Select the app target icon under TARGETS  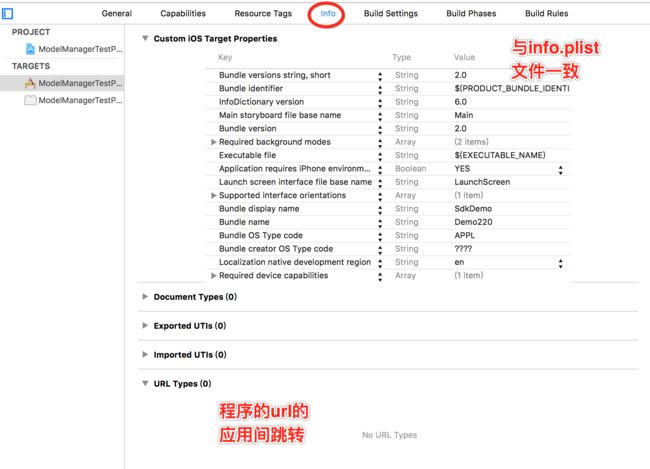(x=30, y=83)
